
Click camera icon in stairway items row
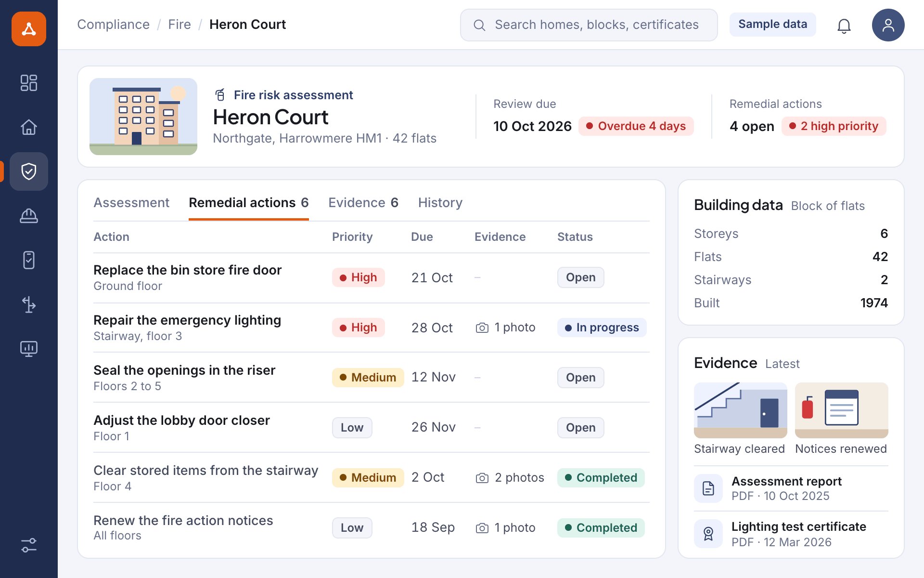pyautogui.click(x=482, y=478)
